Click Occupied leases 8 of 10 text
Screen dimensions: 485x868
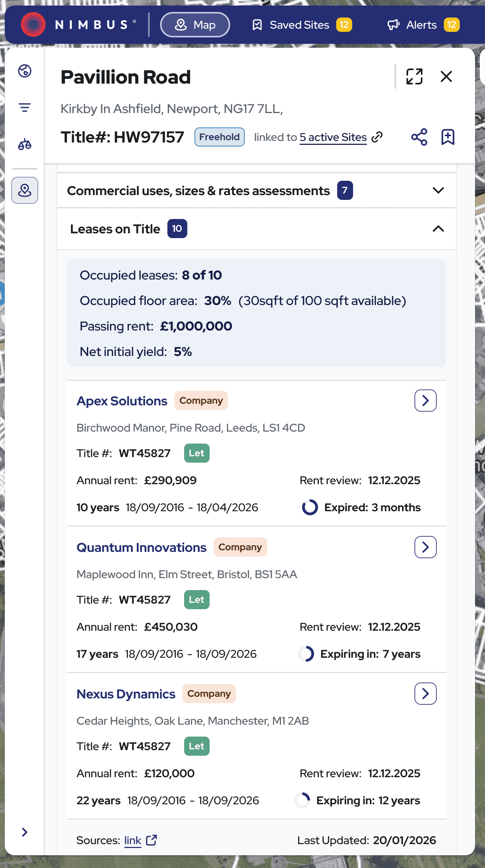pyautogui.click(x=151, y=275)
